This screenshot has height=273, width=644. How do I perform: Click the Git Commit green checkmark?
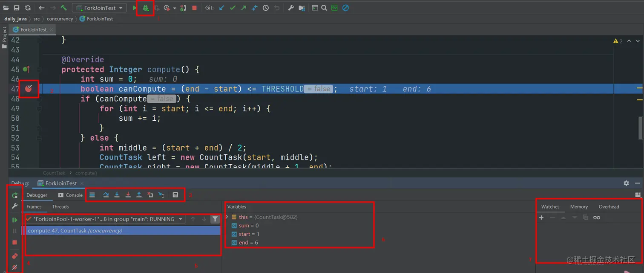pos(233,8)
